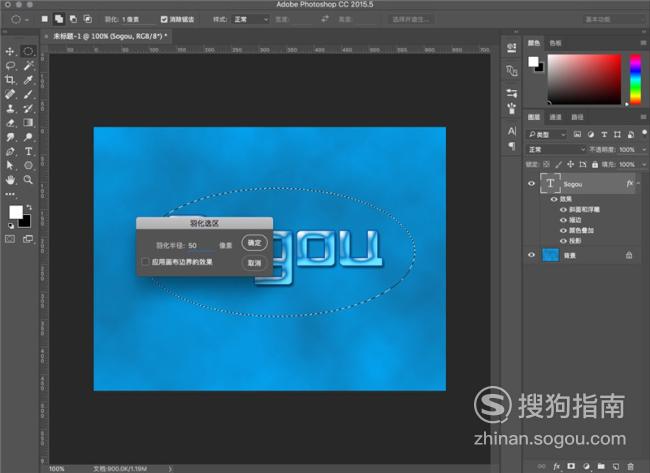This screenshot has width=650, height=473.
Task: Open the layer blend mode dropdown
Action: point(556,149)
